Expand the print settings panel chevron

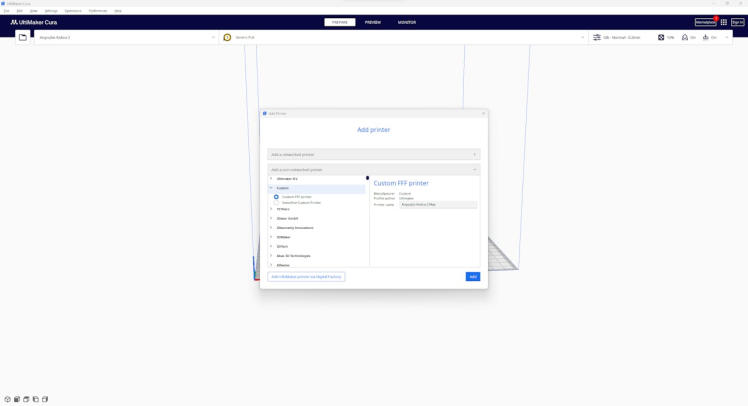pos(727,37)
